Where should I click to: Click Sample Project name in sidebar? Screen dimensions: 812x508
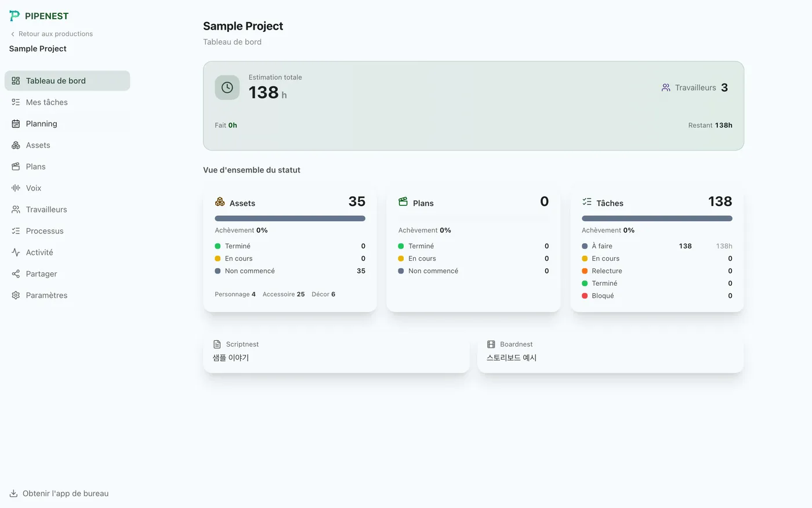pyautogui.click(x=38, y=49)
